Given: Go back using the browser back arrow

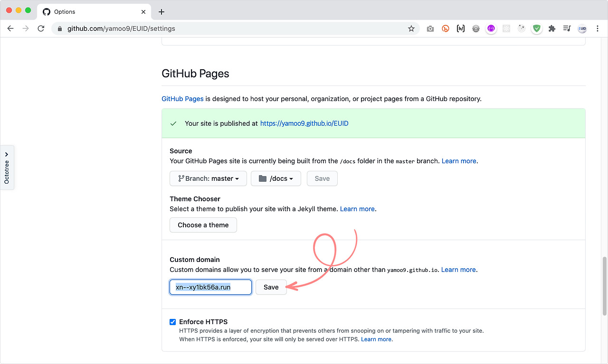Looking at the screenshot, I should pos(10,28).
